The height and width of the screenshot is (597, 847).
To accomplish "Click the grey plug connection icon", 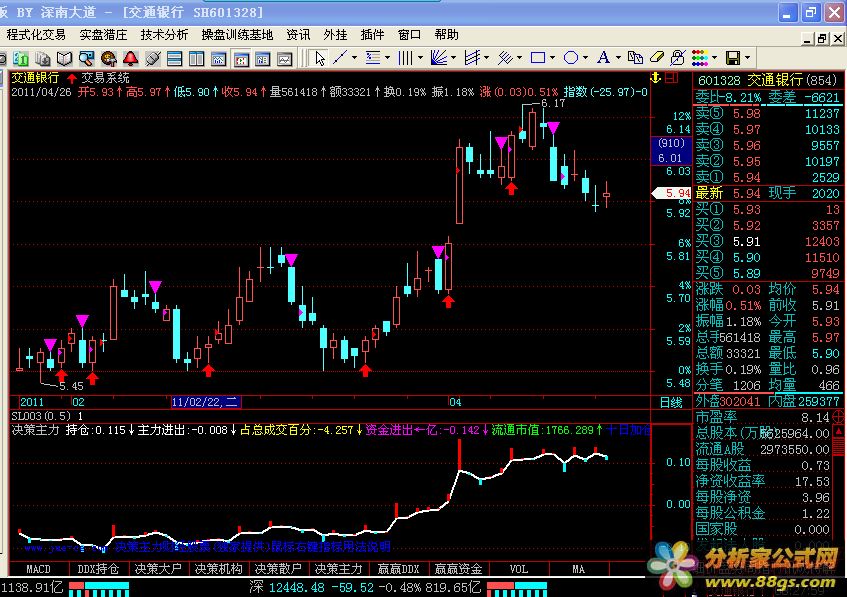I will coord(152,58).
